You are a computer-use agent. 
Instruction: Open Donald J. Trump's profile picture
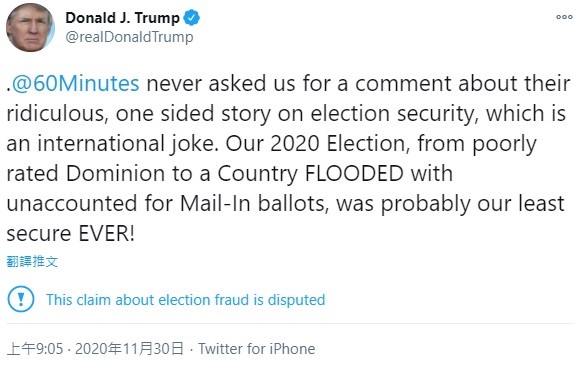point(30,28)
